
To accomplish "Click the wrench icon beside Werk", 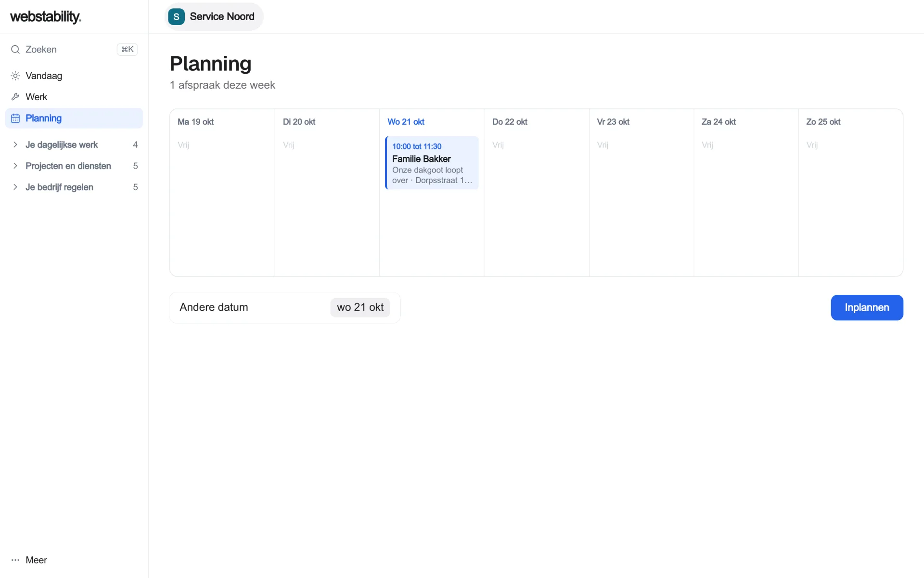I will [x=15, y=97].
